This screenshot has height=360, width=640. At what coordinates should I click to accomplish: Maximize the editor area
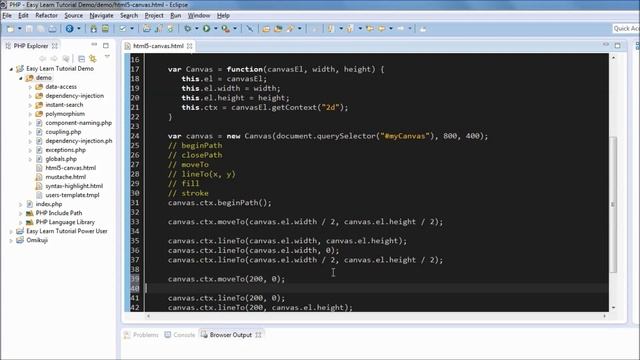click(x=618, y=45)
